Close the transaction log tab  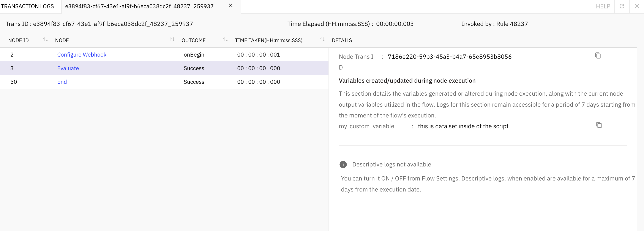(x=230, y=5)
